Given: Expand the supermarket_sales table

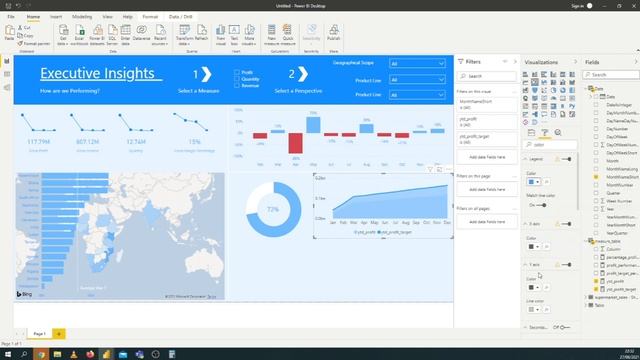Looking at the screenshot, I should [586, 297].
